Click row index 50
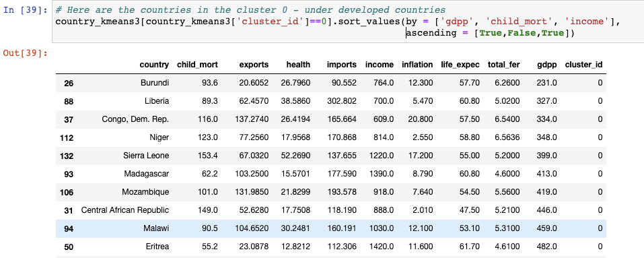The width and height of the screenshot is (644, 258). (x=69, y=247)
